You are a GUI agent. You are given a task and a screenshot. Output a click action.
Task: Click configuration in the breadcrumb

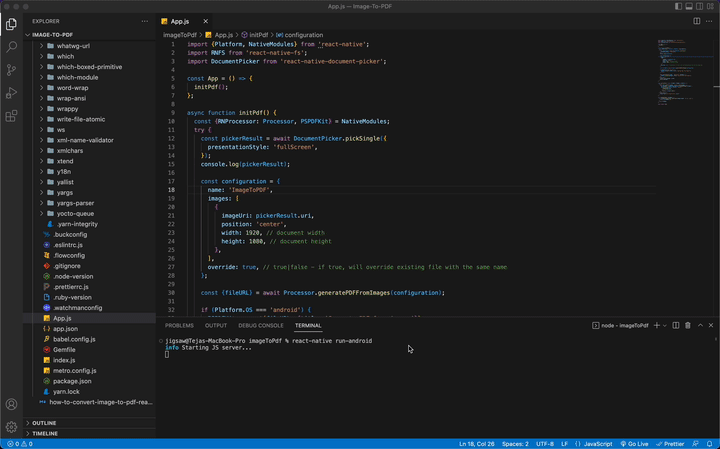[304, 35]
